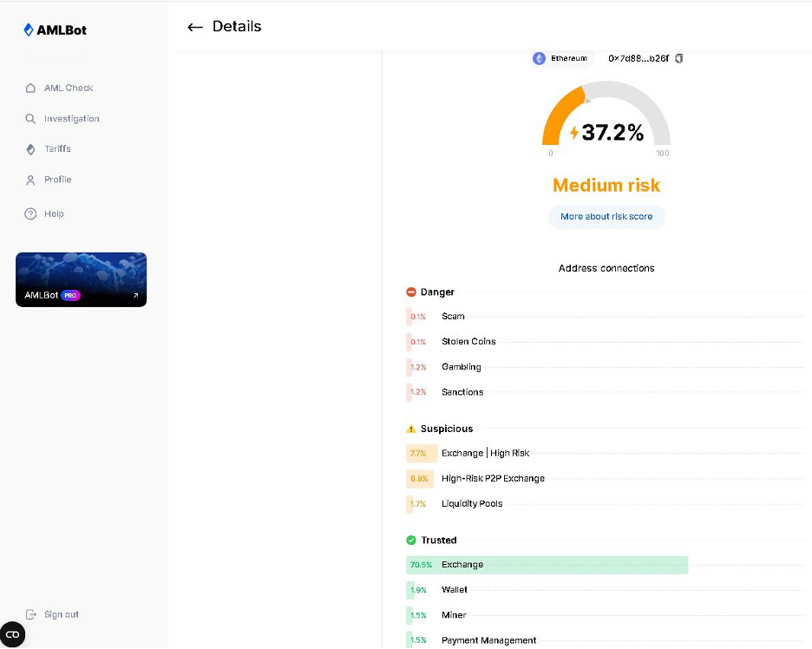The image size is (812, 649).
Task: Click the Investigation magnifier icon
Action: [30, 119]
